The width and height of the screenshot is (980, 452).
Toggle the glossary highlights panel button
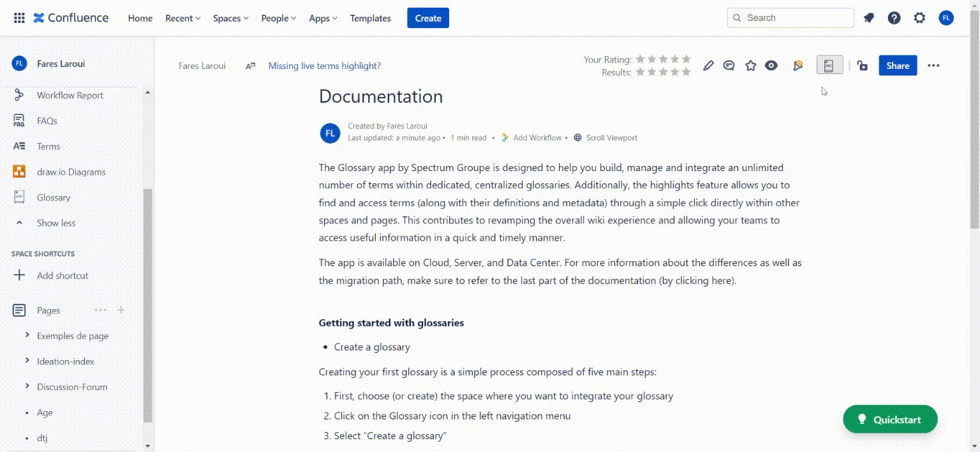[829, 64]
